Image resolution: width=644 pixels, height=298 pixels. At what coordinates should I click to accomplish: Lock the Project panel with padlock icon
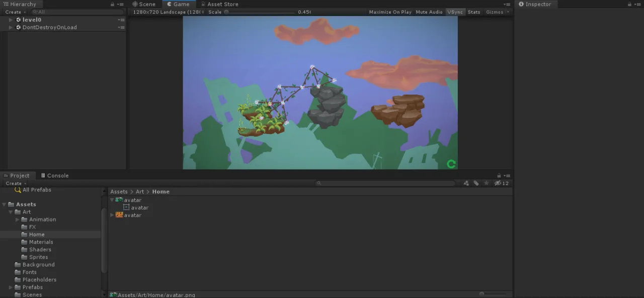(x=499, y=175)
